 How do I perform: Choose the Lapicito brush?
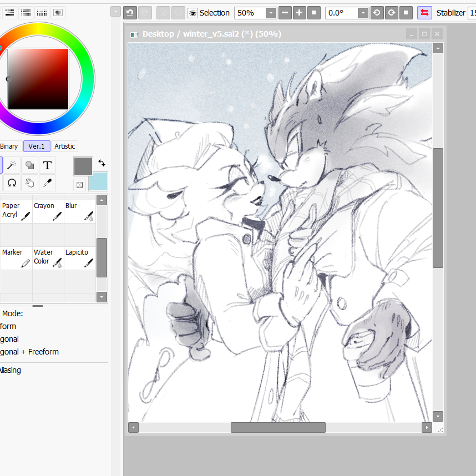point(80,259)
